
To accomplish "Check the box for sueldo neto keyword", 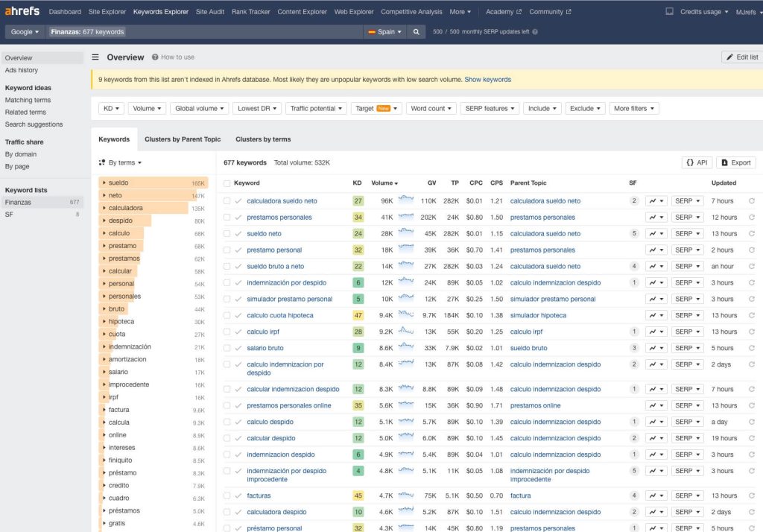I will (x=227, y=234).
